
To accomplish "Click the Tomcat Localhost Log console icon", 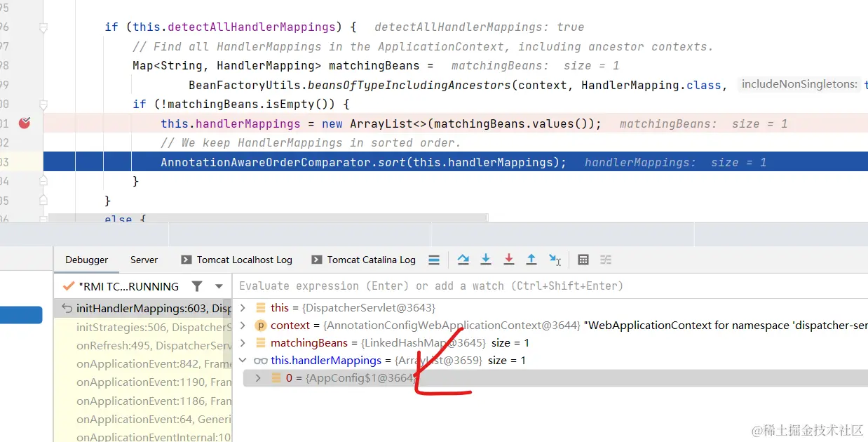I will coord(187,260).
